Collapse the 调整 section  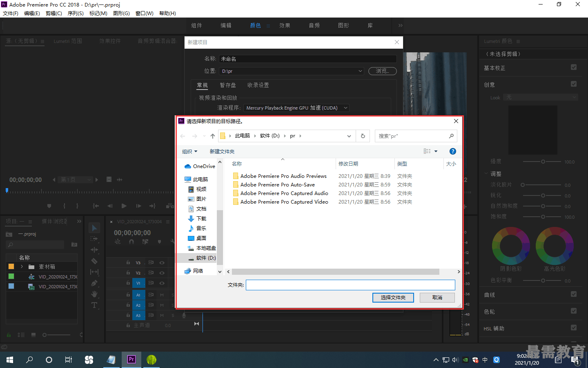tap(486, 173)
